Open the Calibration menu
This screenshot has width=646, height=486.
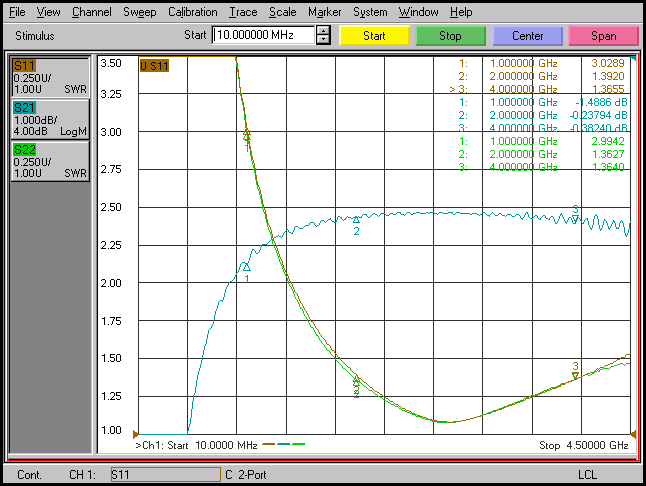coord(192,12)
